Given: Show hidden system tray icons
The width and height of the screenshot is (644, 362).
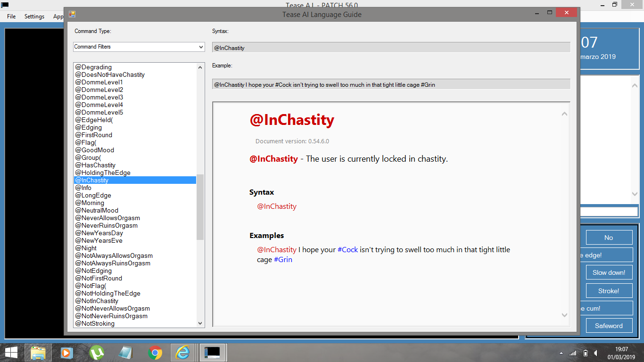Looking at the screenshot, I should point(561,353).
